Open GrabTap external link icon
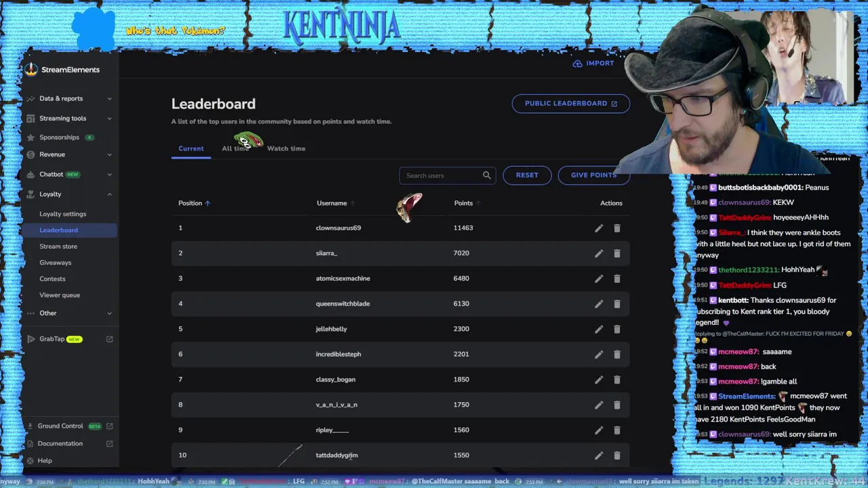 pyautogui.click(x=110, y=339)
